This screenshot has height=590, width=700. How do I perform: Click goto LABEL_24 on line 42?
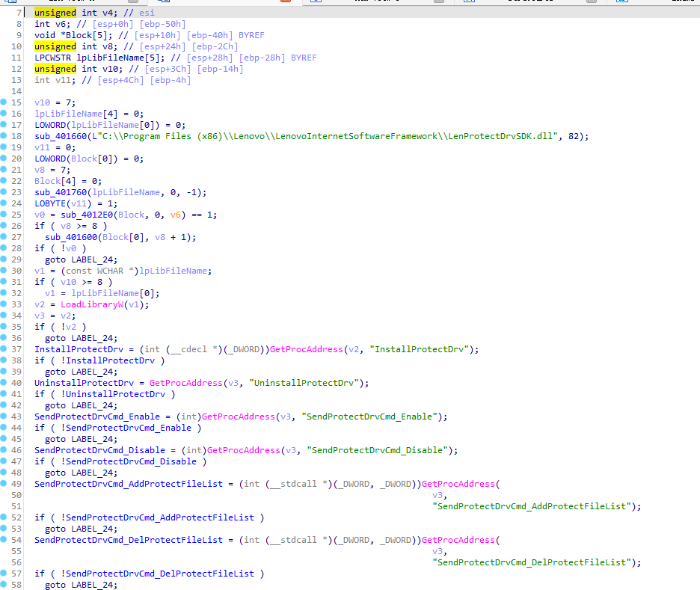(82, 405)
